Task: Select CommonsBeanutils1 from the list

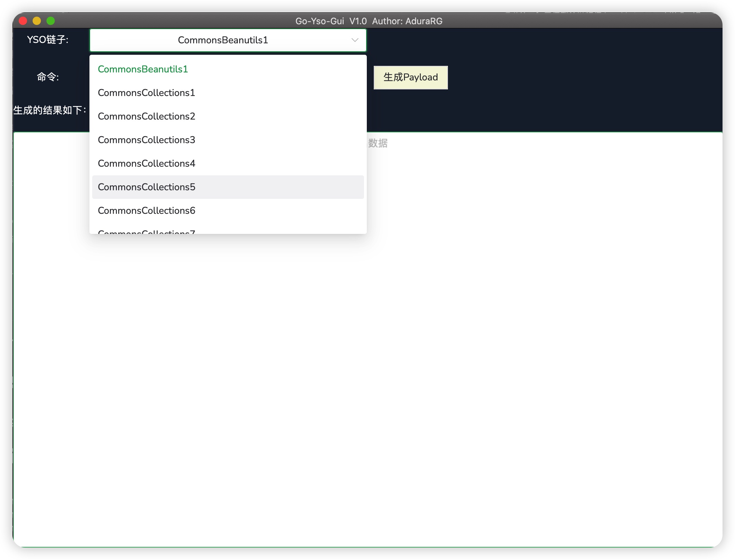Action: tap(143, 69)
